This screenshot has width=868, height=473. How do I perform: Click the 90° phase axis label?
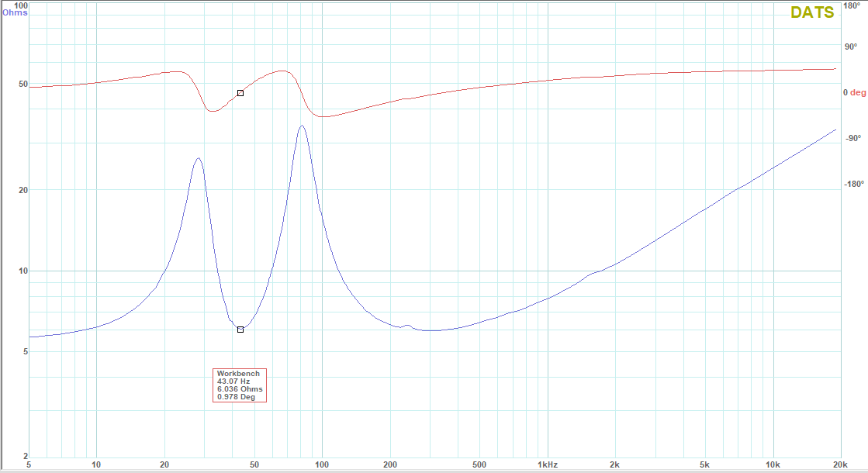(853, 47)
